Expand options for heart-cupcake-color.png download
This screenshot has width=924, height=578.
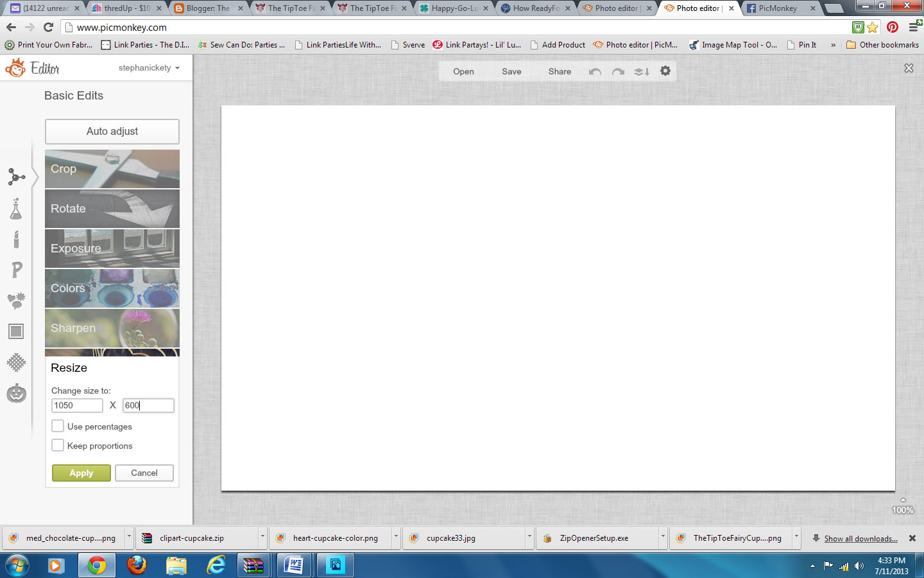(x=396, y=538)
